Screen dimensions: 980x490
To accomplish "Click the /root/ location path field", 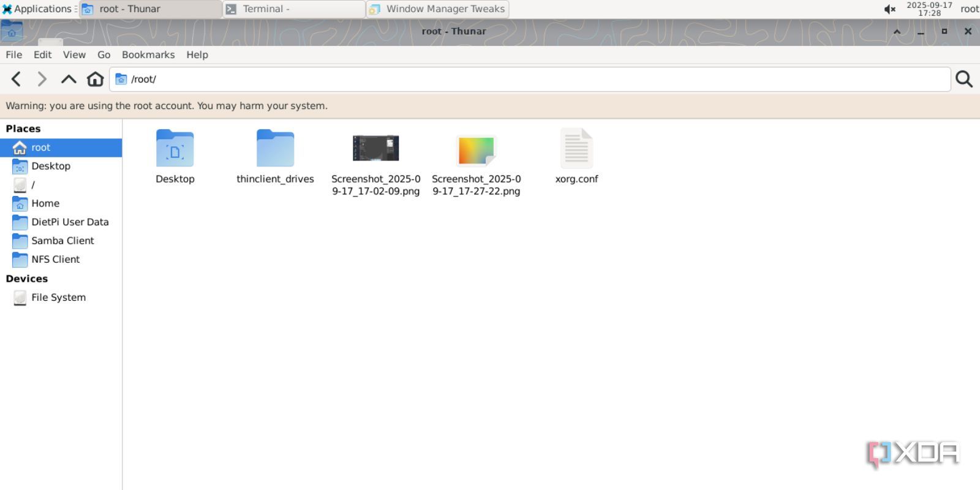I will tap(530, 79).
